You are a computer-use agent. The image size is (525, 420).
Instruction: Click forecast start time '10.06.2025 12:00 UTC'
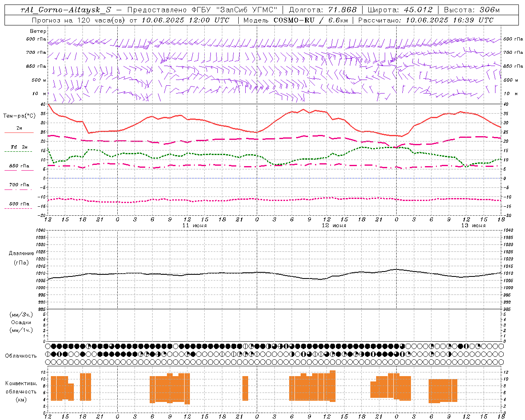tap(185, 20)
